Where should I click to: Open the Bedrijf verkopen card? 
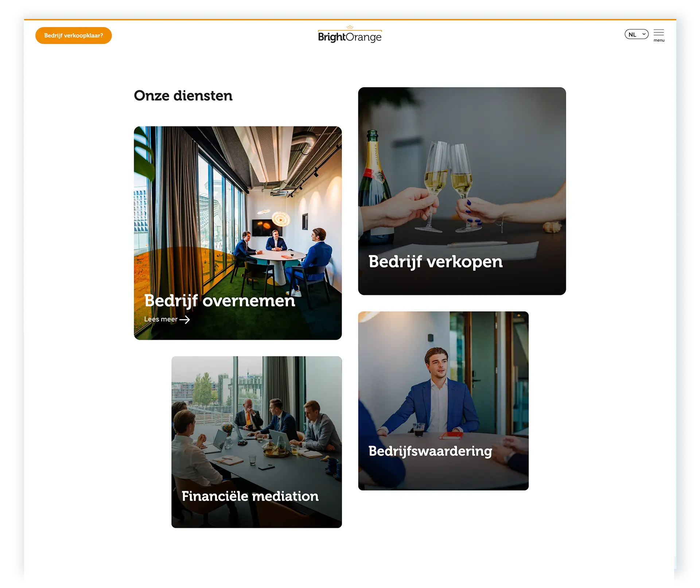(462, 191)
